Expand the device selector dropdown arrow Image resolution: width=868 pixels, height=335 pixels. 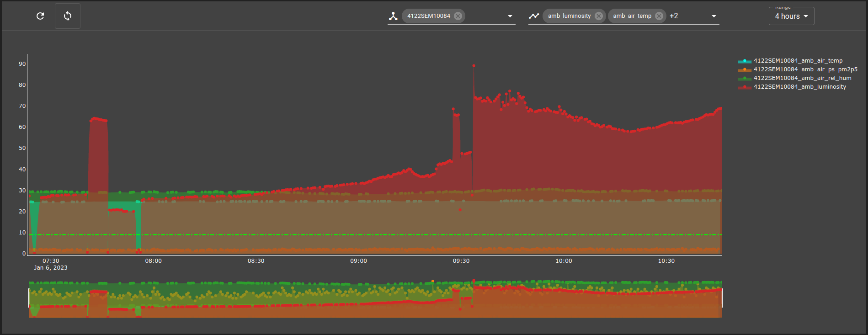click(x=510, y=16)
